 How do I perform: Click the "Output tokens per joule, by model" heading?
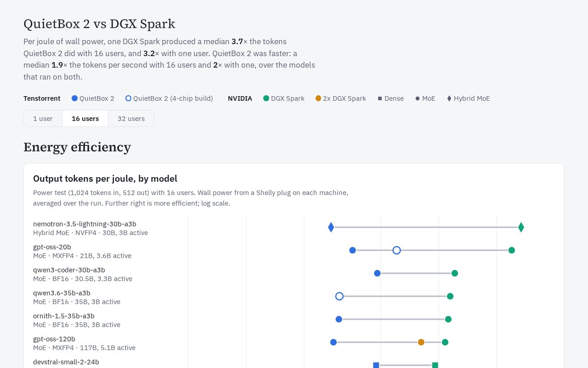coord(105,178)
